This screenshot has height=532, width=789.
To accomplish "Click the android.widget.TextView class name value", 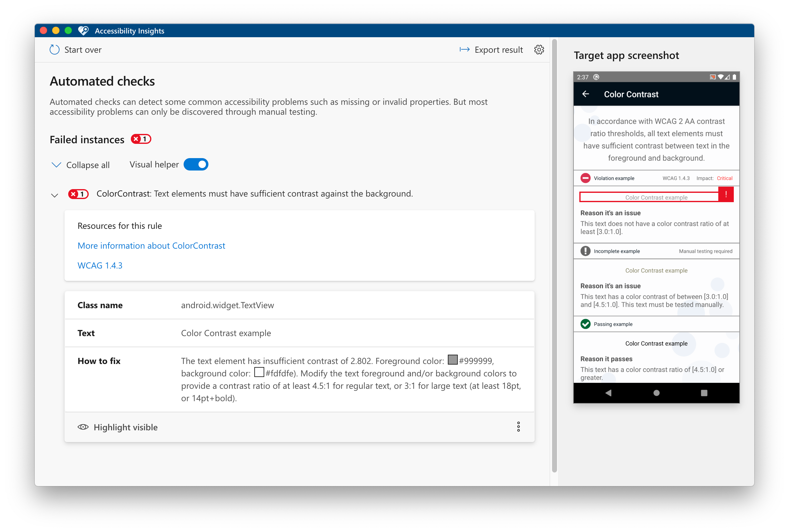I will (227, 305).
